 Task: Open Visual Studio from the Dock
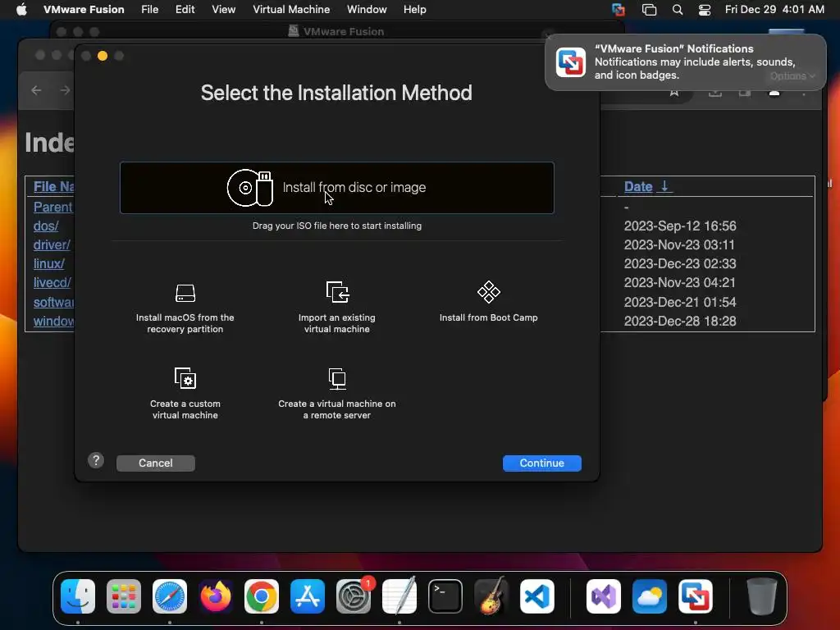click(604, 596)
